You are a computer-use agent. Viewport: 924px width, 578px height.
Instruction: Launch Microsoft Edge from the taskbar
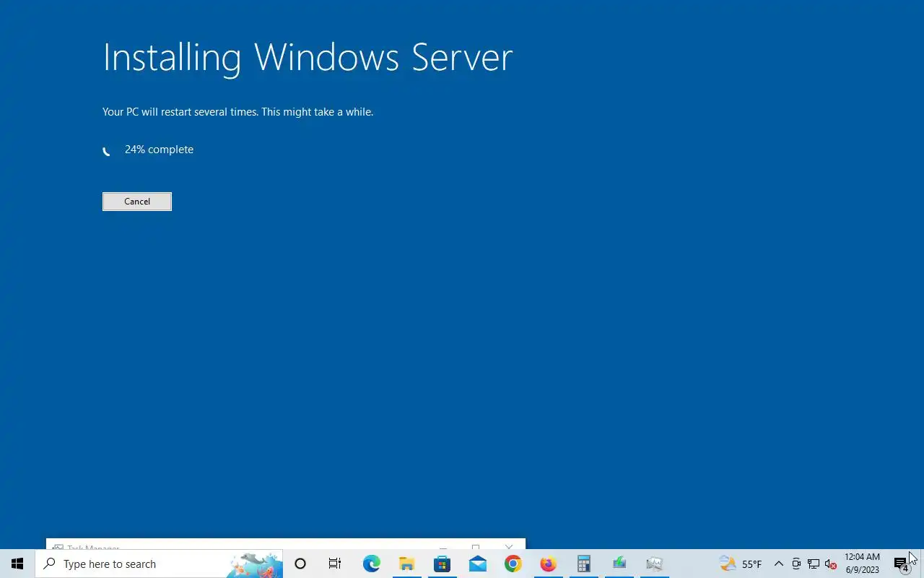coord(371,564)
